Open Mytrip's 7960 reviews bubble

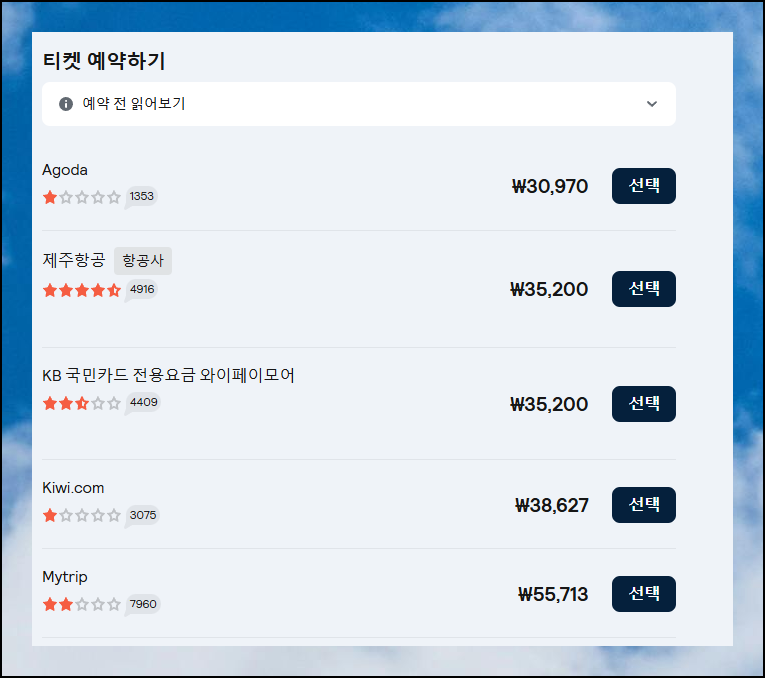142,604
